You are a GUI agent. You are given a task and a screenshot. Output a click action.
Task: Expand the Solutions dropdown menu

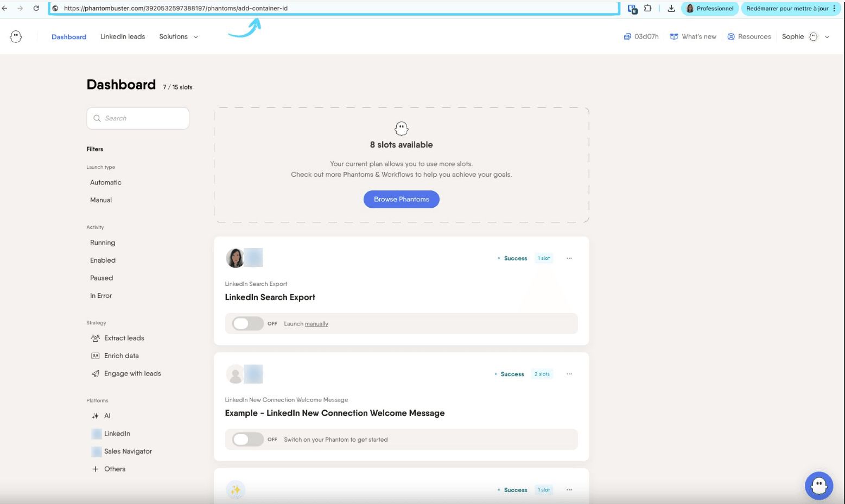coord(179,36)
